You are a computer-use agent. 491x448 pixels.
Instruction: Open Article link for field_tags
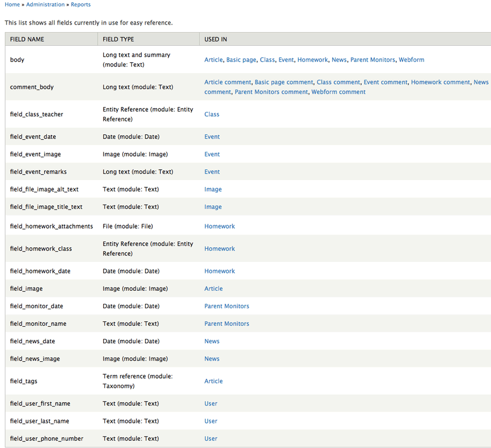point(213,381)
